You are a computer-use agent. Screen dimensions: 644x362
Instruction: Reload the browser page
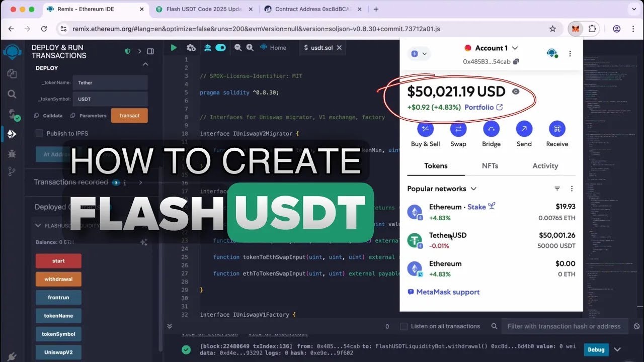[44, 29]
